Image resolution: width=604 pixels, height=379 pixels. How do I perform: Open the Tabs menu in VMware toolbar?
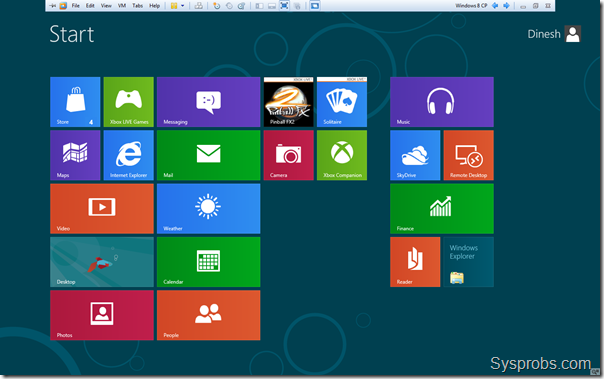pos(138,6)
